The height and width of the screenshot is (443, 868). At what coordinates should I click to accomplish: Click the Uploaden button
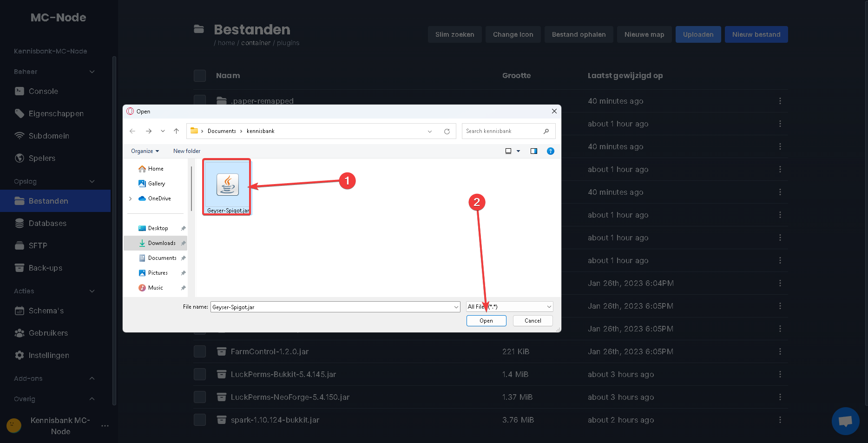click(698, 34)
